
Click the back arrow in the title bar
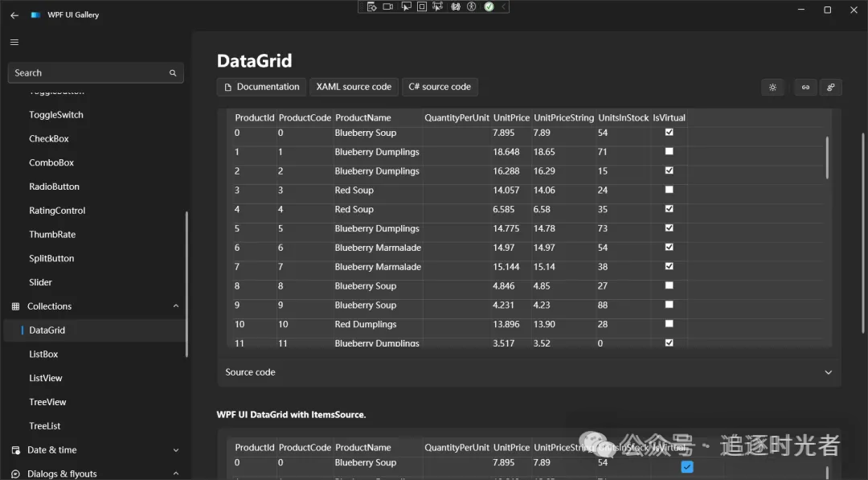14,14
